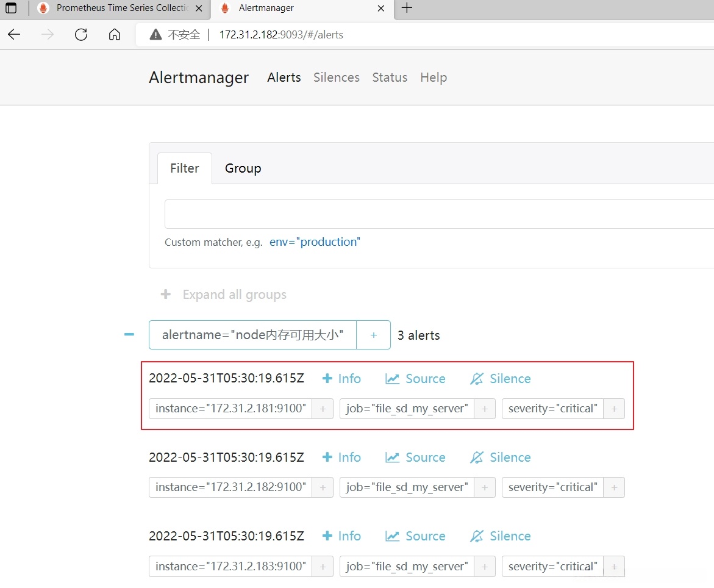Click instance="172.31.2.183:9100" label

pyautogui.click(x=230, y=566)
